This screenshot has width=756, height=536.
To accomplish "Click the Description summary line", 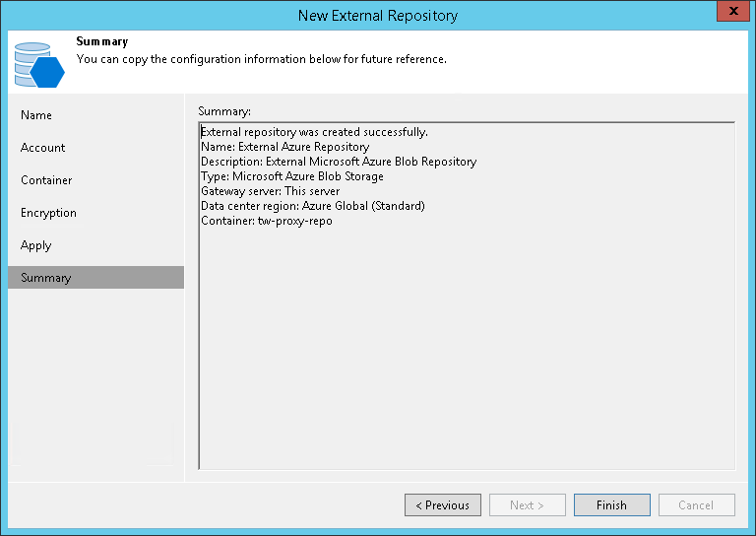I will point(339,162).
